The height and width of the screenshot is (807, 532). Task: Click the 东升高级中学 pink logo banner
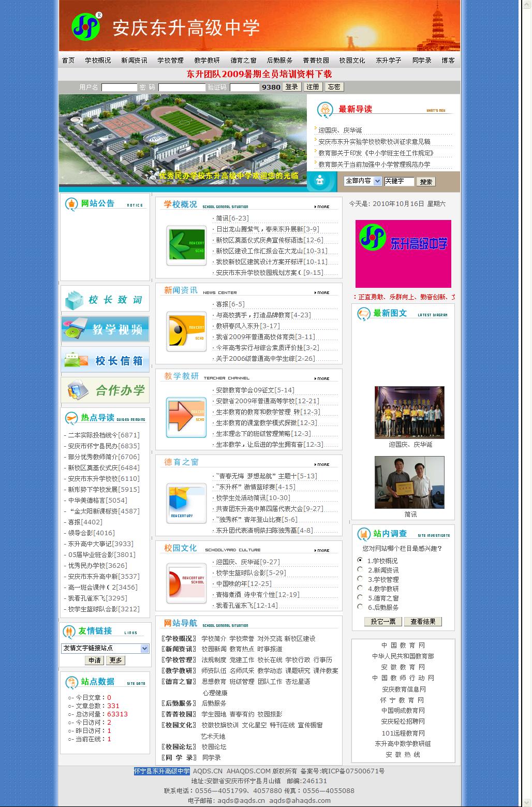403,253
